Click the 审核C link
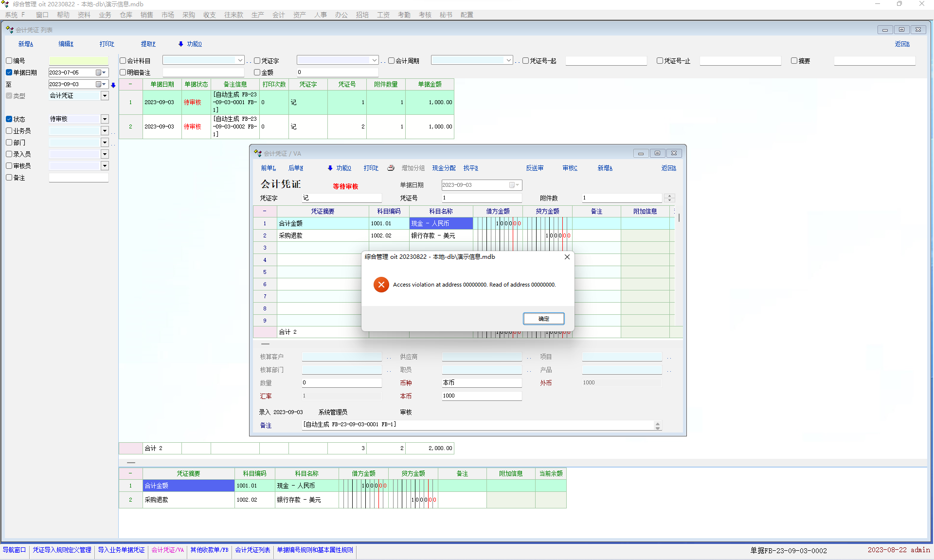 (x=570, y=168)
